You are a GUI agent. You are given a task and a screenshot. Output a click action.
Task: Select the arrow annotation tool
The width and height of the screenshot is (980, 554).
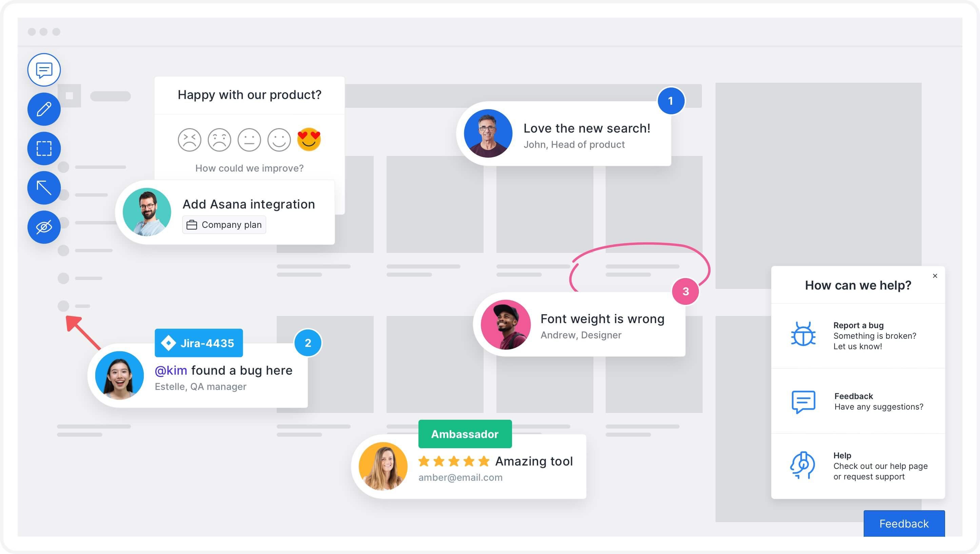tap(44, 187)
